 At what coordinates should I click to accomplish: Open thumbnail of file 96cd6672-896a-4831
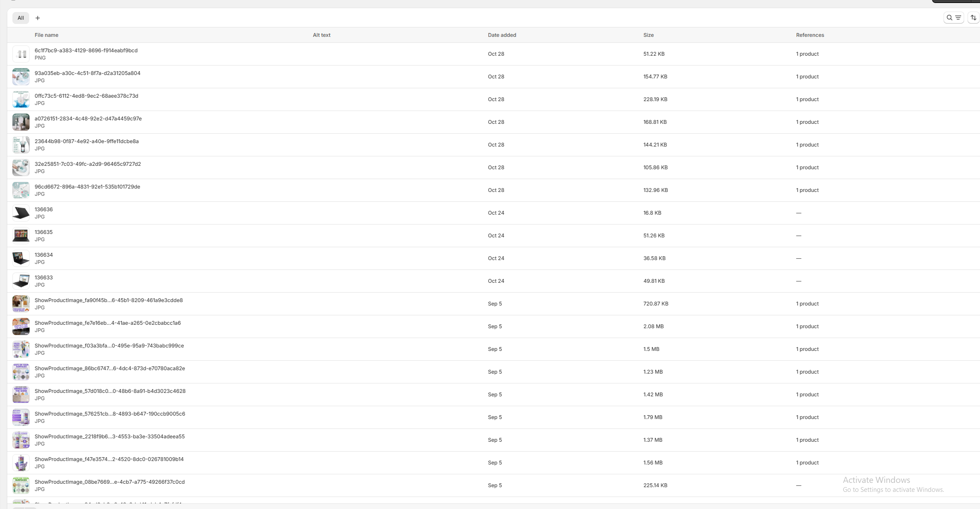21,190
